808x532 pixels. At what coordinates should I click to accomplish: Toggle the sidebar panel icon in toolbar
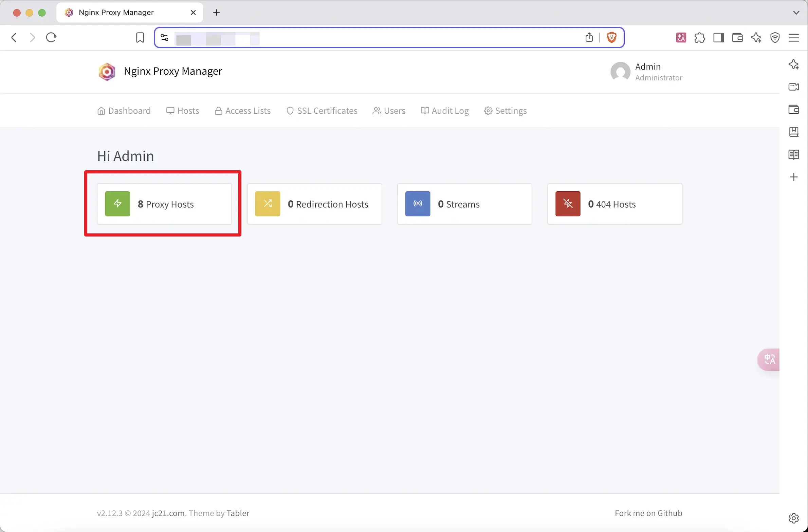[718, 37]
